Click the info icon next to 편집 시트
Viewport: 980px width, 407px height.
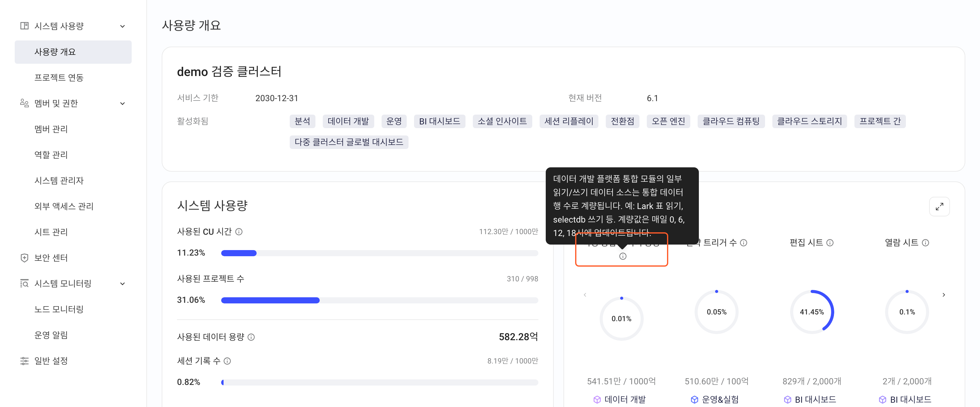[x=830, y=242]
